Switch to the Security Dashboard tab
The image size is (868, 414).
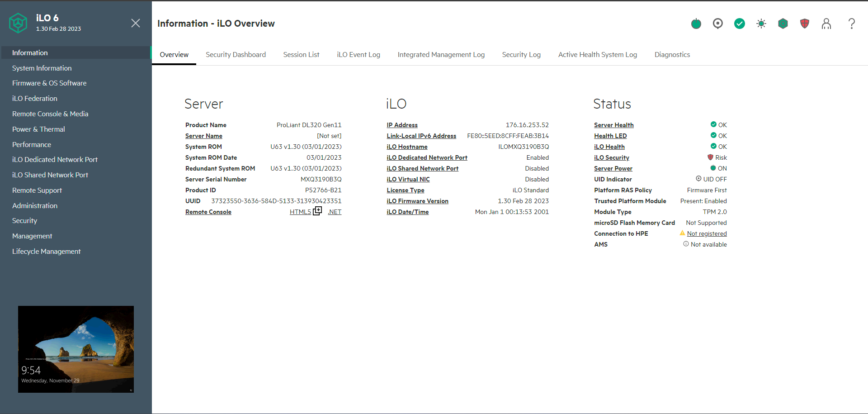(x=236, y=55)
